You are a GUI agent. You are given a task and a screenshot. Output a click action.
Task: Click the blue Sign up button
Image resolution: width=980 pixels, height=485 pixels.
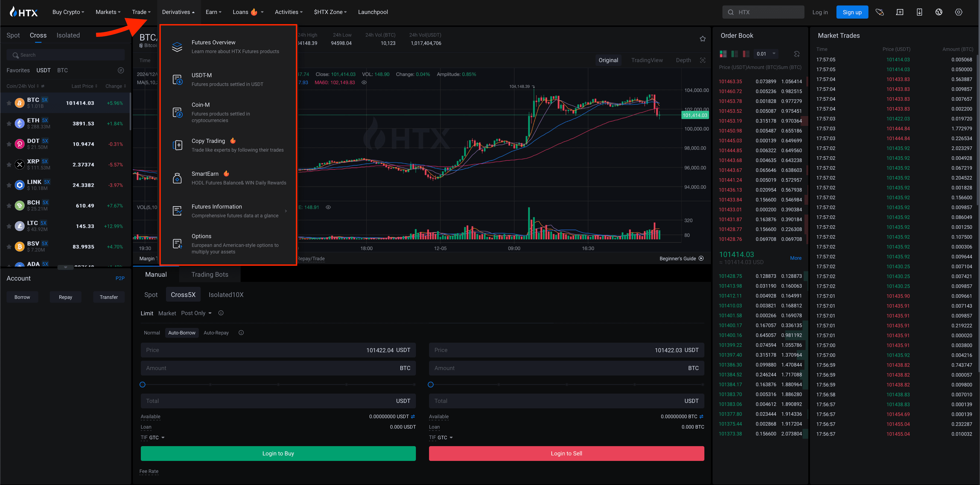pyautogui.click(x=852, y=12)
